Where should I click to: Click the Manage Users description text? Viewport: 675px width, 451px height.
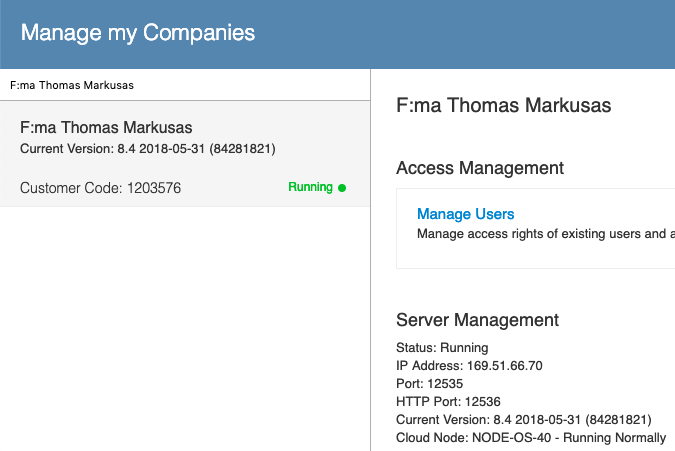pyautogui.click(x=546, y=234)
